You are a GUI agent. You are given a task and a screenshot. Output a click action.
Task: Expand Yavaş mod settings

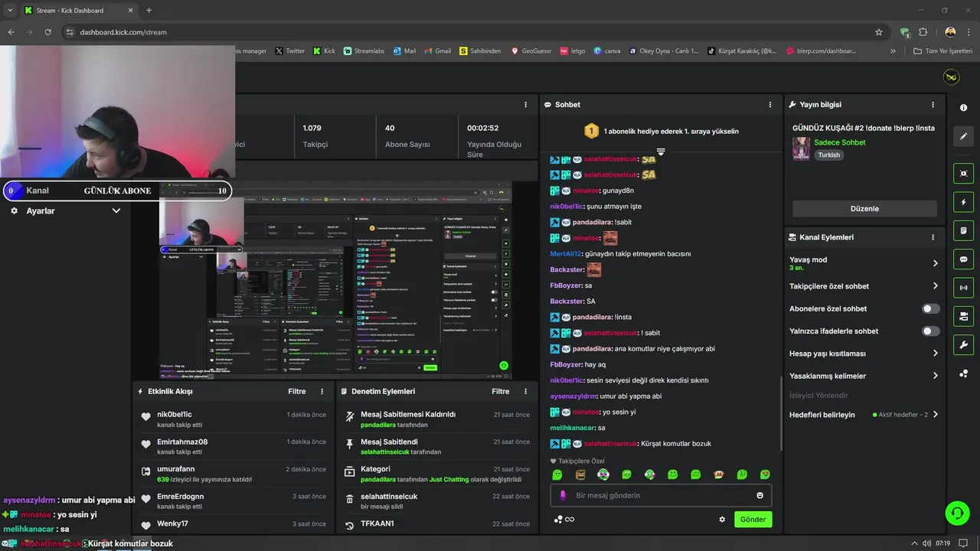tap(935, 263)
